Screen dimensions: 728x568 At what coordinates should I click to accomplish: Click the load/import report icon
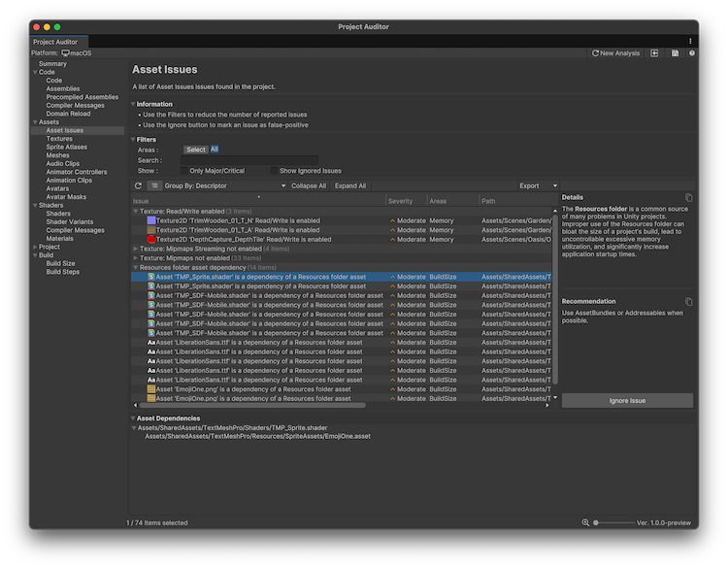655,53
